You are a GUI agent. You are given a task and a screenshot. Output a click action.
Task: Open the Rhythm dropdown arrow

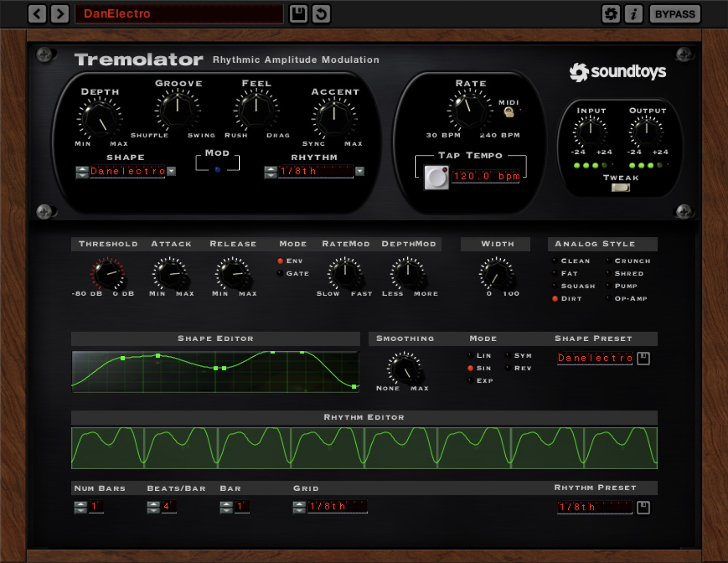tap(360, 171)
